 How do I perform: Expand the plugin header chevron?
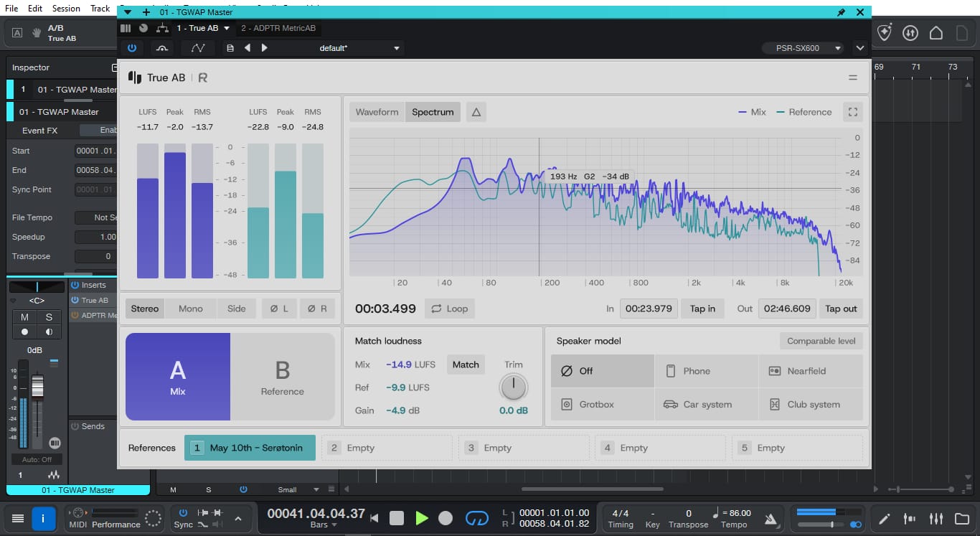coord(860,48)
